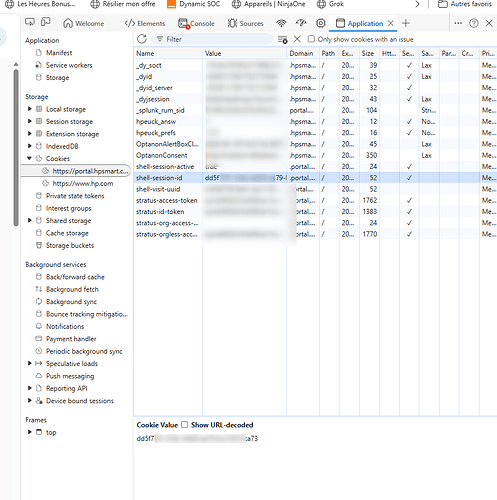The width and height of the screenshot is (497, 500).
Task: Click the clear all cookies icon
Action: click(283, 39)
